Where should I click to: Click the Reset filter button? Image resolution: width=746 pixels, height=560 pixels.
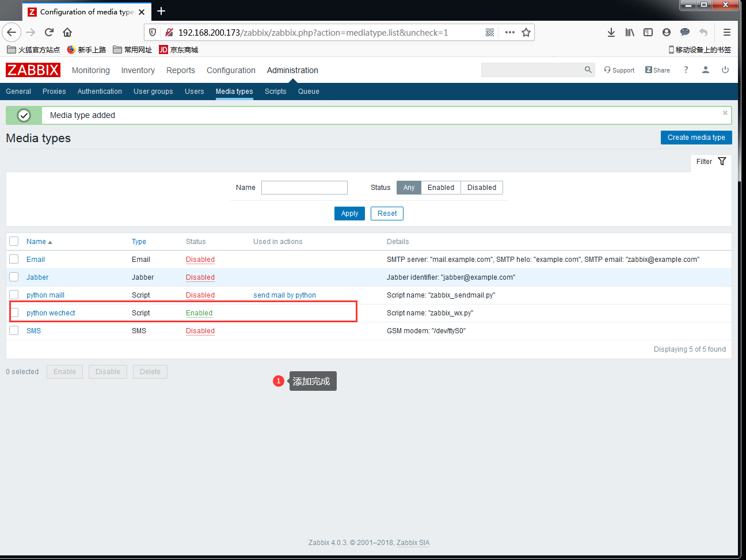click(x=387, y=214)
